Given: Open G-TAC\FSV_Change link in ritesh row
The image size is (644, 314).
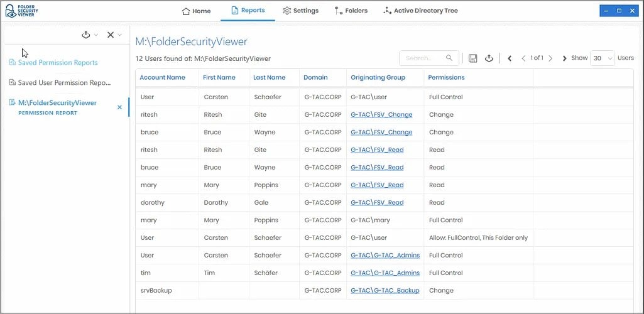Looking at the screenshot, I should tap(381, 115).
